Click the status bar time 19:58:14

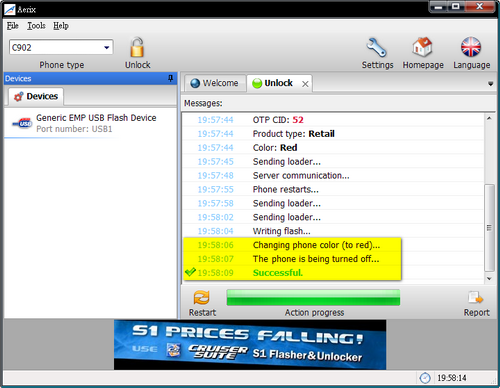pyautogui.click(x=452, y=378)
